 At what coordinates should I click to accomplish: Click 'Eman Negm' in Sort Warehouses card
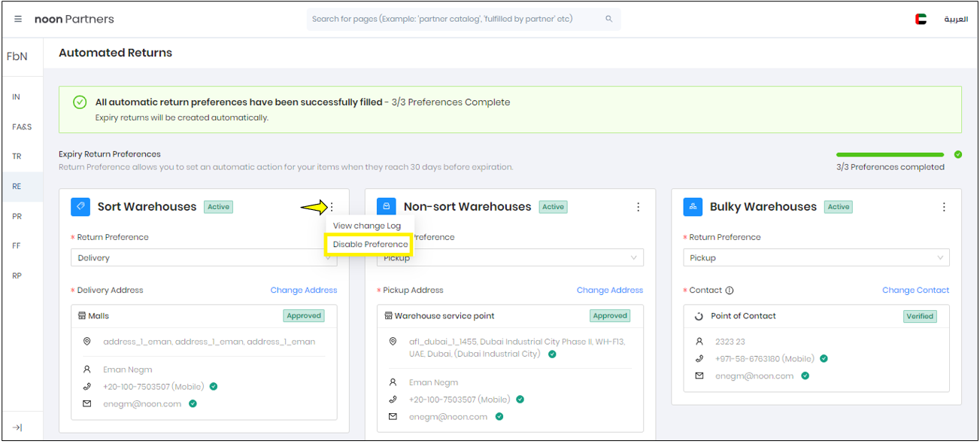[x=128, y=369]
